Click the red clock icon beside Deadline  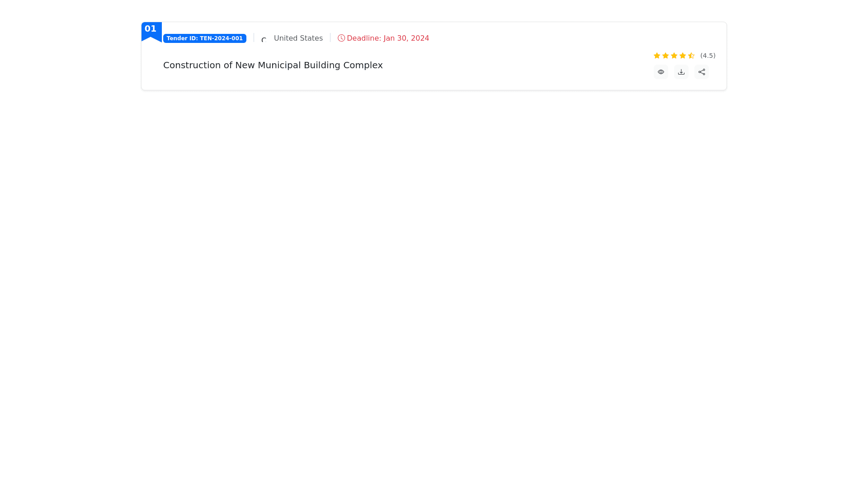click(x=341, y=38)
